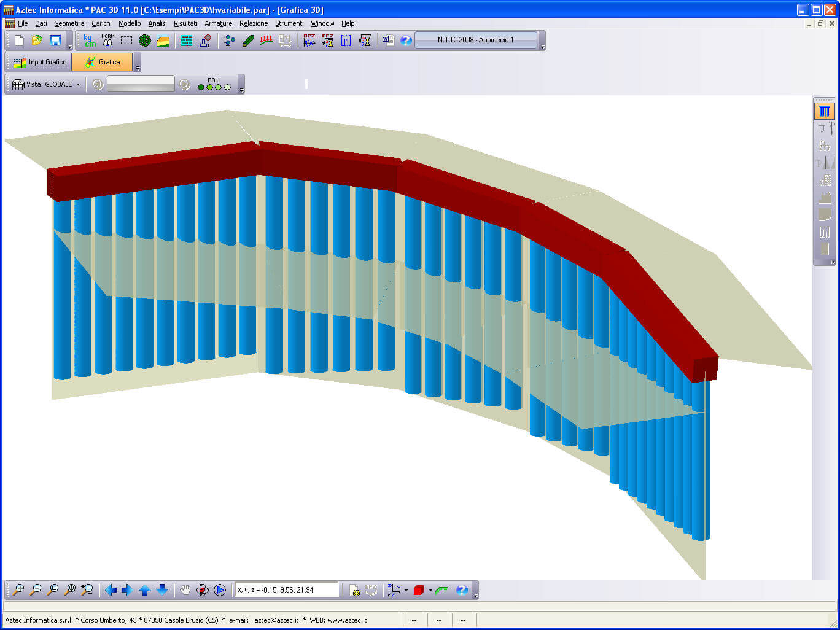Click the white PALI indicator circle
The width and height of the screenshot is (840, 630).
(x=228, y=87)
